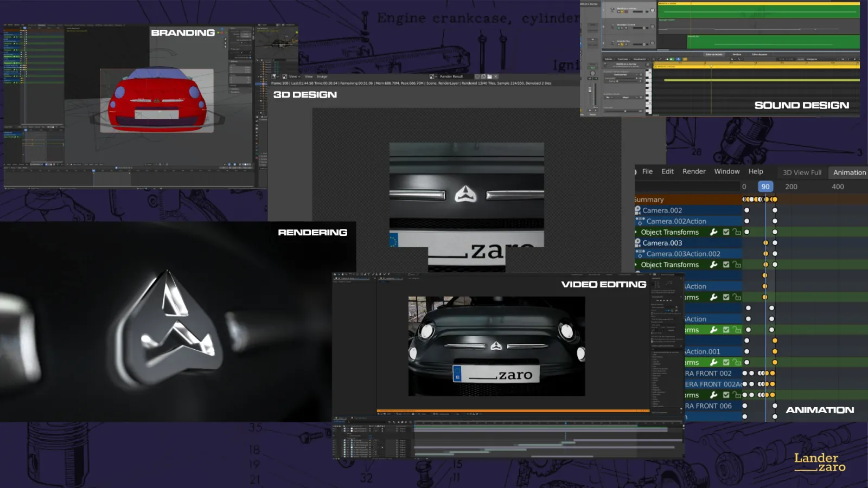Click wrench icon on Camera.003 Object Transforms row

(714, 265)
